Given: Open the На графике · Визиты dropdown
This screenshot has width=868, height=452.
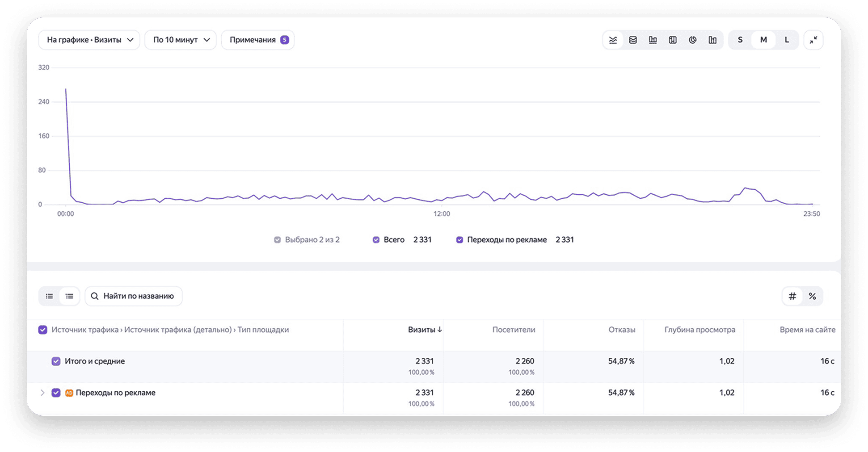Looking at the screenshot, I should click(89, 40).
